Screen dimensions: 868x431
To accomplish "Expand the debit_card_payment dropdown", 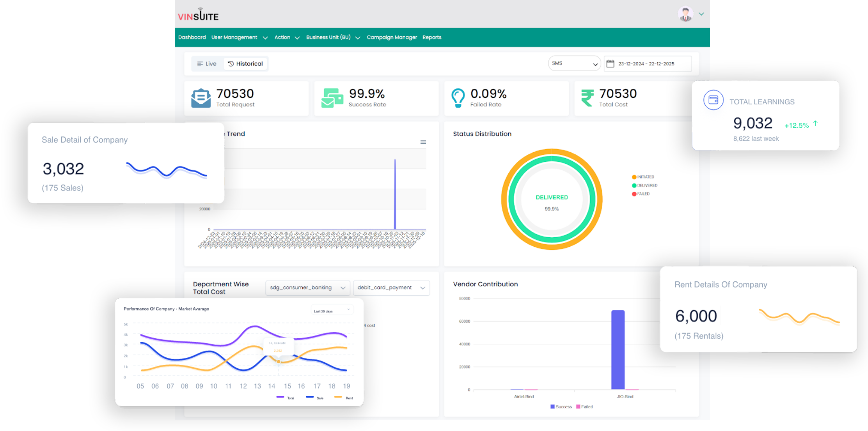I will coord(391,288).
